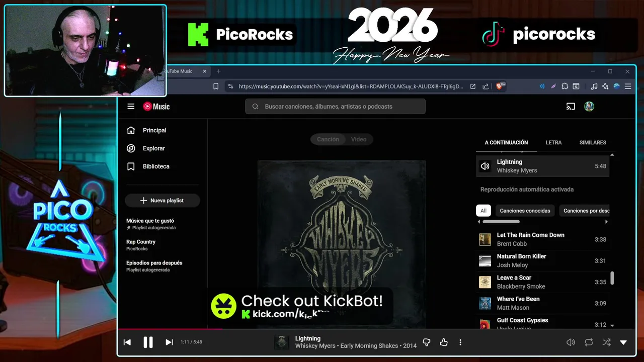
Task: Click the open in app icon in address bar
Action: 473,86
